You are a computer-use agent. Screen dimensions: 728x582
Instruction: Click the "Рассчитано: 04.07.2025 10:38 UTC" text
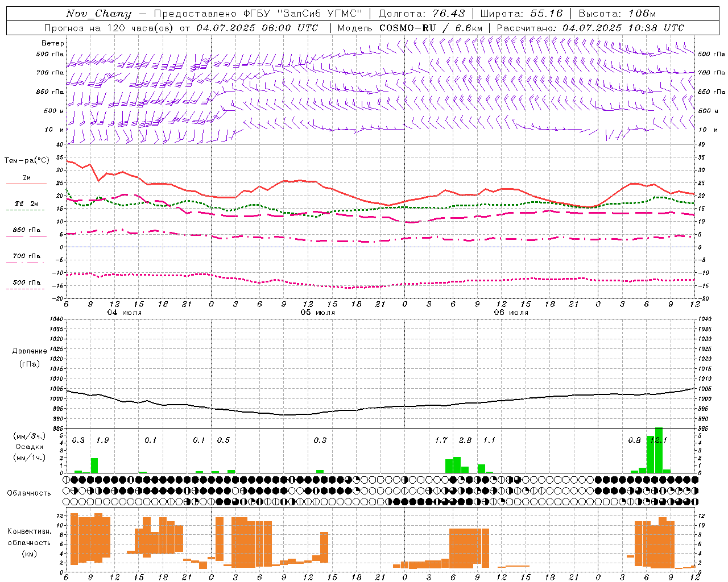click(590, 28)
